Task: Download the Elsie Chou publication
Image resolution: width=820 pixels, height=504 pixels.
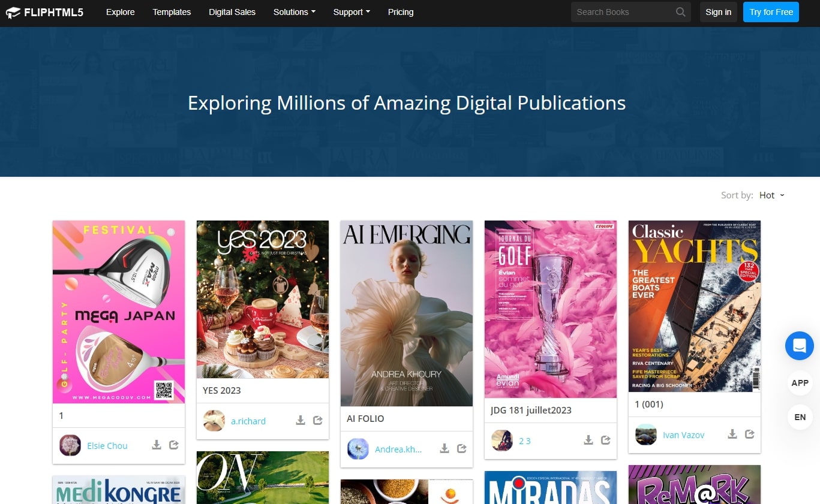Action: [157, 445]
